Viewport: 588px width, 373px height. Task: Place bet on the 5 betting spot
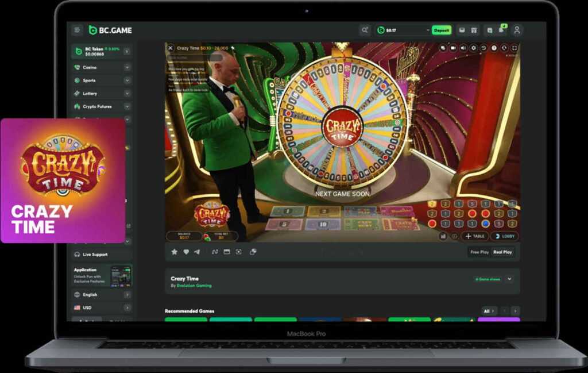[x=284, y=224]
